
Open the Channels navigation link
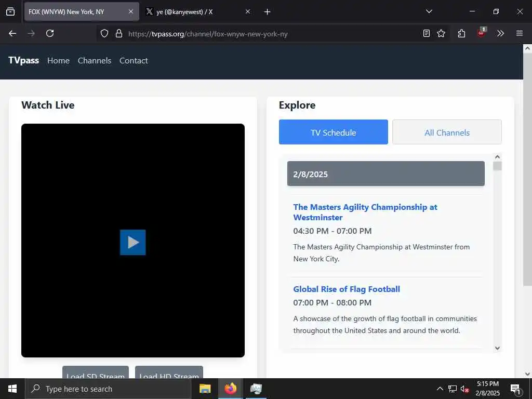(95, 60)
